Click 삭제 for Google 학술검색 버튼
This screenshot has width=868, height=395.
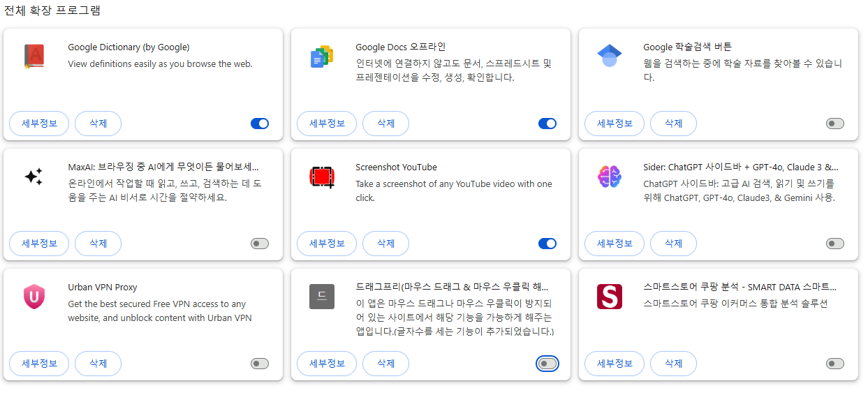[x=674, y=124]
